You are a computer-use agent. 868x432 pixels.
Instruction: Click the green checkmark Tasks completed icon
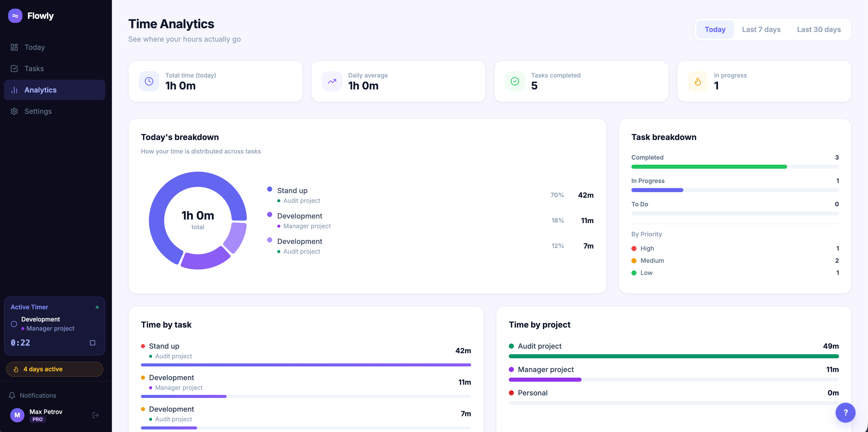[515, 81]
